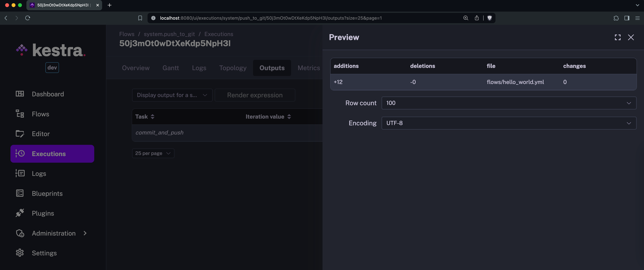Image resolution: width=644 pixels, height=270 pixels.
Task: Switch to the Topology tab
Action: click(232, 68)
